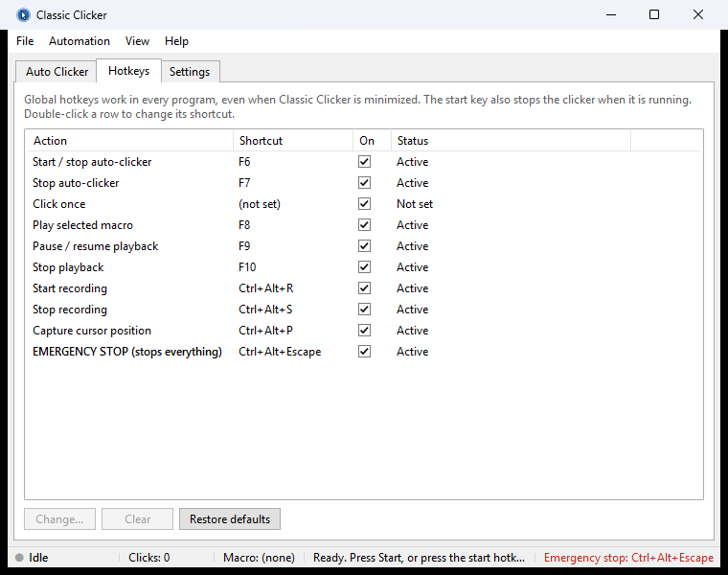Click the 'Idle' status bar label
Screen dimensions: 728x575
pos(38,558)
